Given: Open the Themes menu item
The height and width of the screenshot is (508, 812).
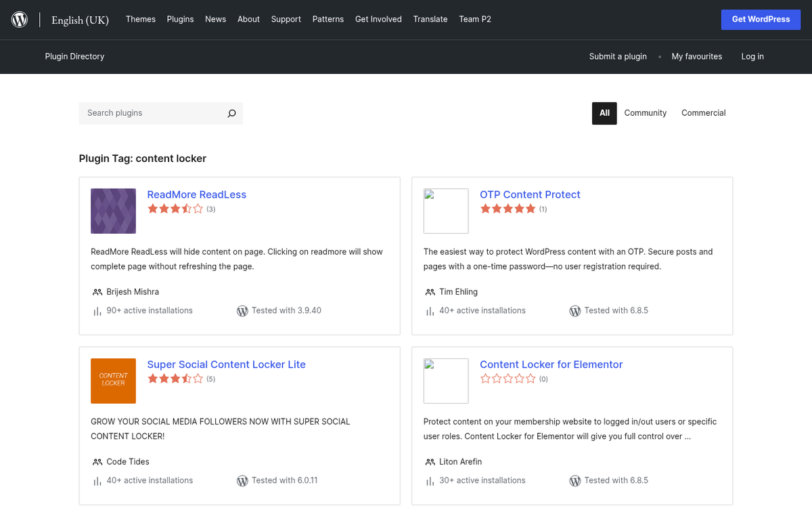Looking at the screenshot, I should tap(141, 19).
